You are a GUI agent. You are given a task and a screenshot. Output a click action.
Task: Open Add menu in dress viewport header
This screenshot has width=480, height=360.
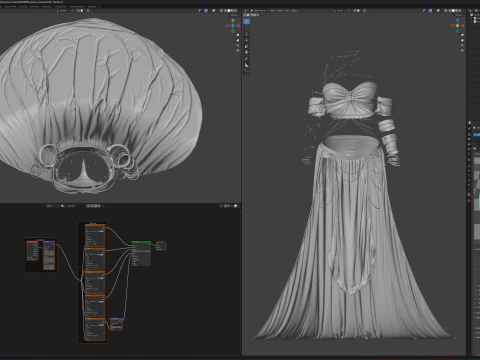pyautogui.click(x=287, y=10)
